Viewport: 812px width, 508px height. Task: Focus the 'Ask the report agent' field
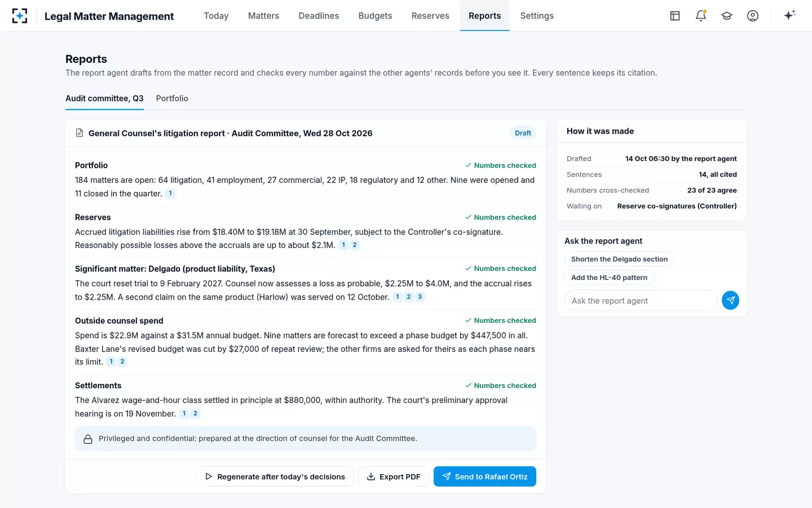[x=641, y=301]
